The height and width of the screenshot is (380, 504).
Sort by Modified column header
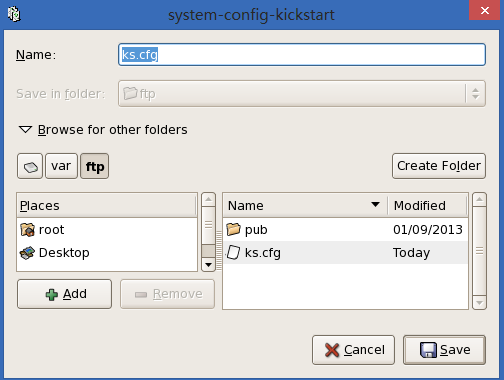tap(427, 205)
